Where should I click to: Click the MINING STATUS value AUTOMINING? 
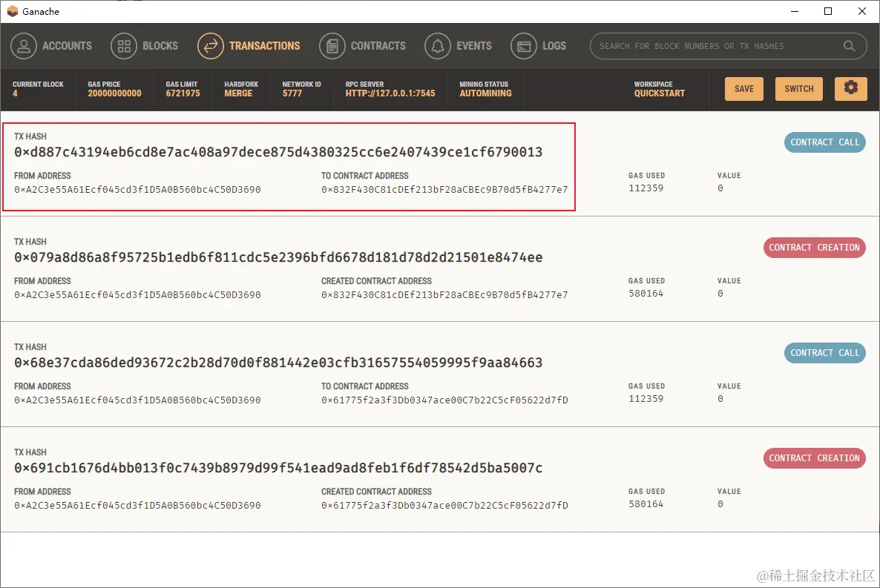point(485,93)
